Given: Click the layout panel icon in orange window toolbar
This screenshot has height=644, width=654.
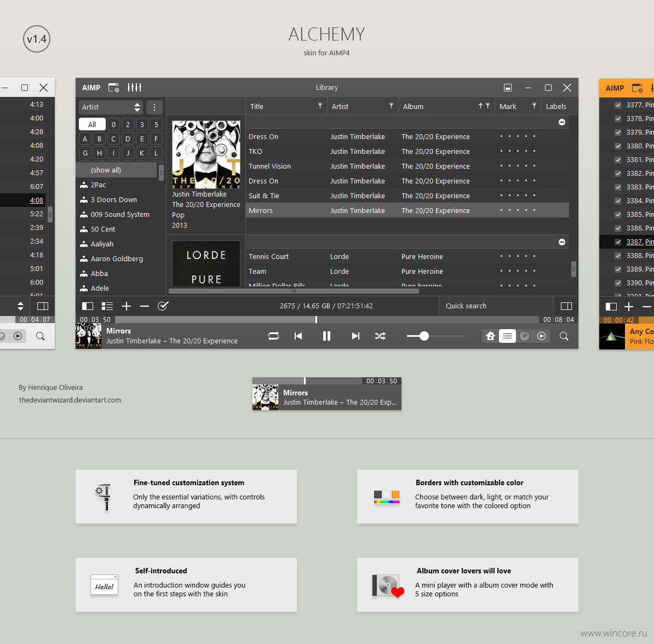Looking at the screenshot, I should (x=611, y=307).
